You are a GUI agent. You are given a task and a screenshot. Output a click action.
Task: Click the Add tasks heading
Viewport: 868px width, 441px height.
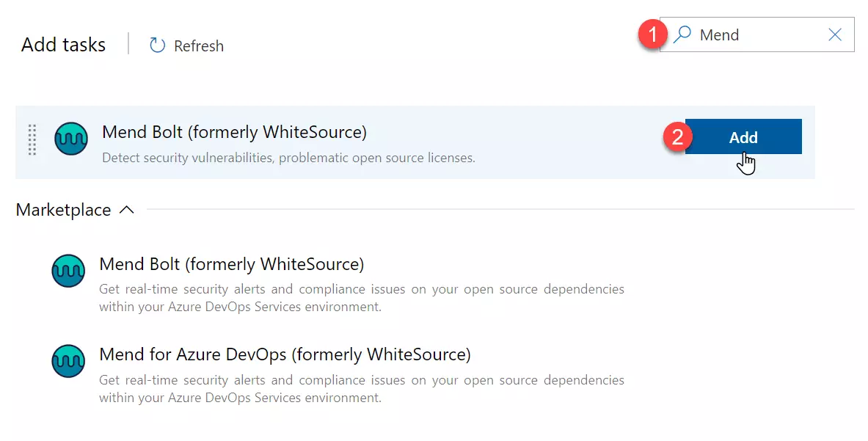tap(63, 45)
